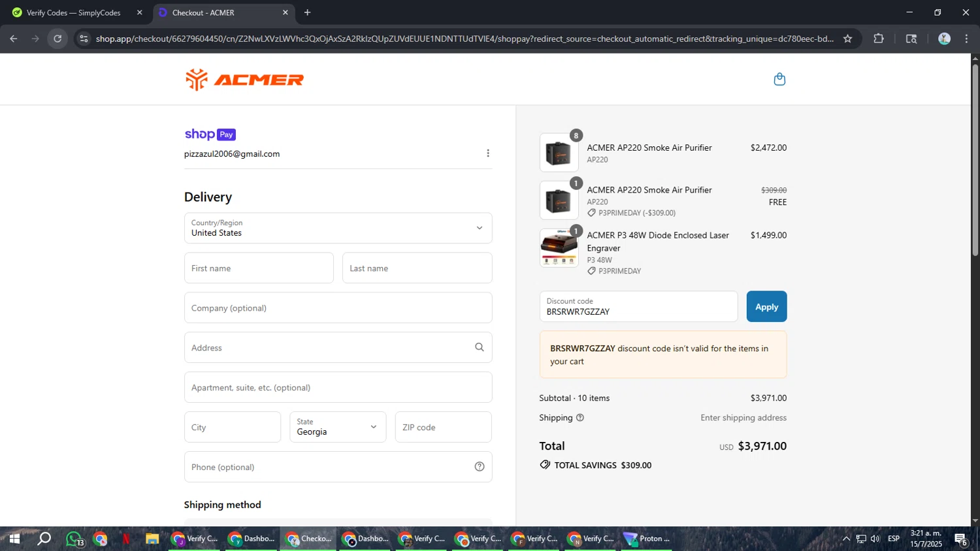Click the address search magnifier icon
980x551 pixels.
point(479,347)
